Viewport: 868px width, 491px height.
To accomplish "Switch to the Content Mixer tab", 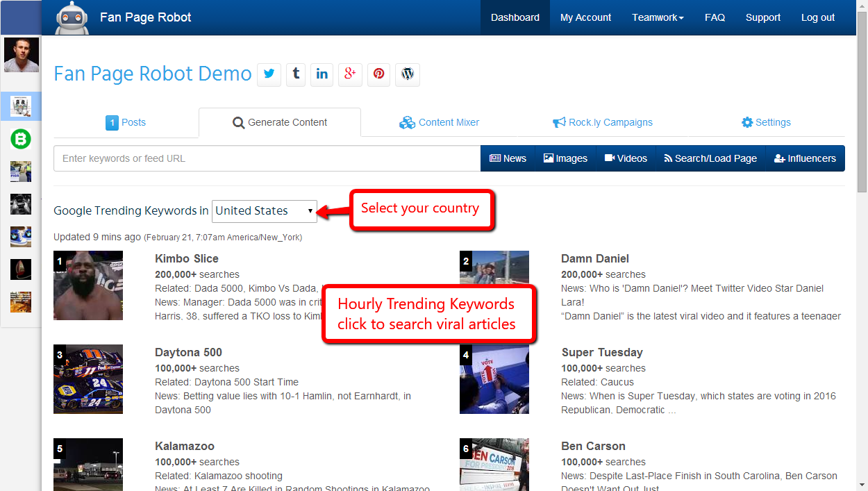I will 440,122.
